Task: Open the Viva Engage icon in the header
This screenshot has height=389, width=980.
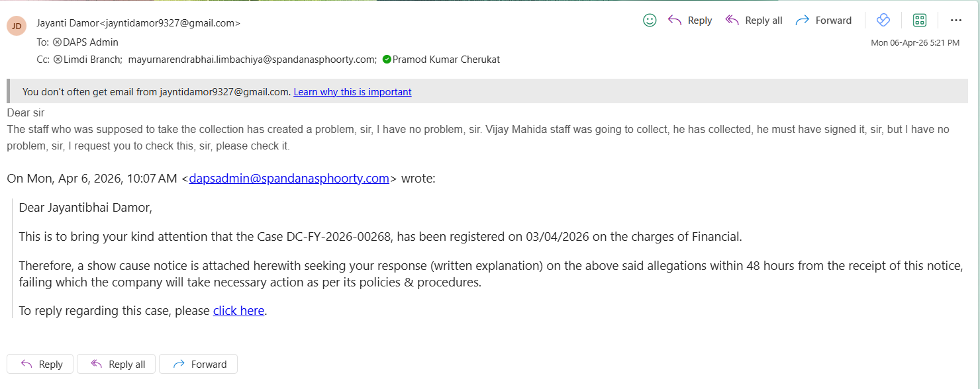Action: 883,21
